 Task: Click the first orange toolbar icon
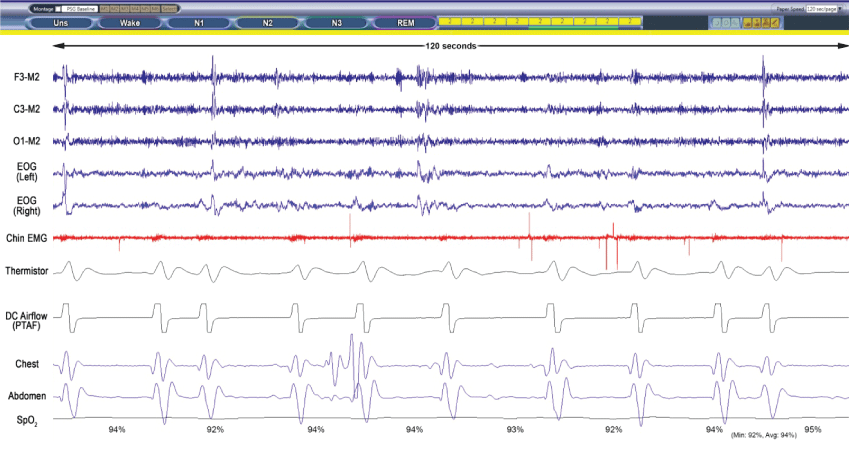[x=747, y=21]
